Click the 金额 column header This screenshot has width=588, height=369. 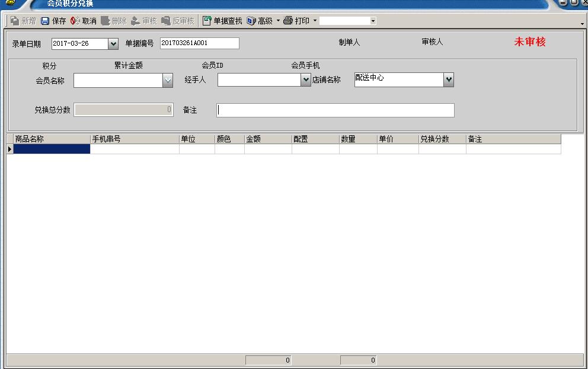click(268, 139)
